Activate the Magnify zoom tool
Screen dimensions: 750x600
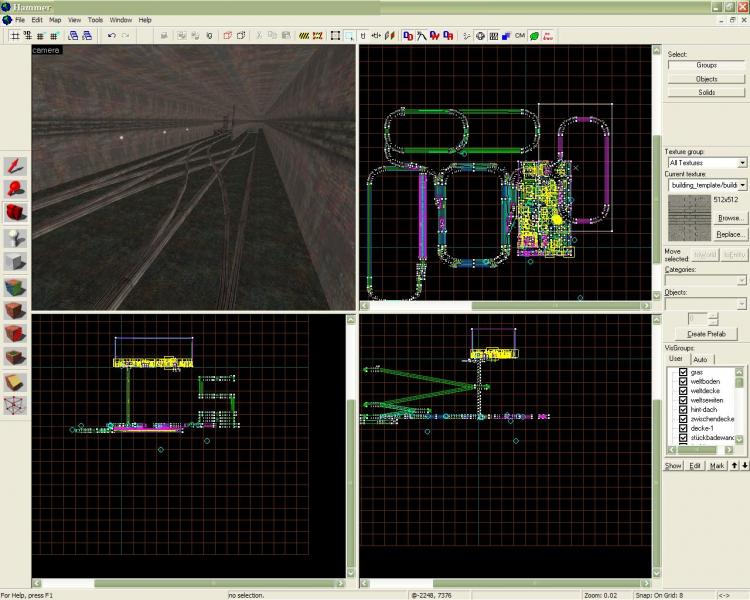pyautogui.click(x=15, y=188)
